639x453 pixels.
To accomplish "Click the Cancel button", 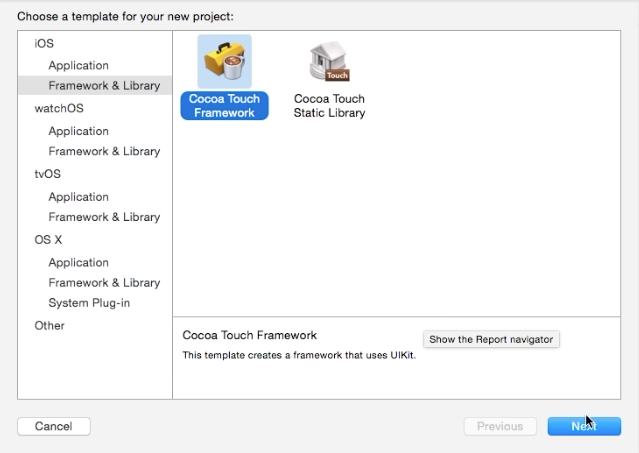I will 54,426.
